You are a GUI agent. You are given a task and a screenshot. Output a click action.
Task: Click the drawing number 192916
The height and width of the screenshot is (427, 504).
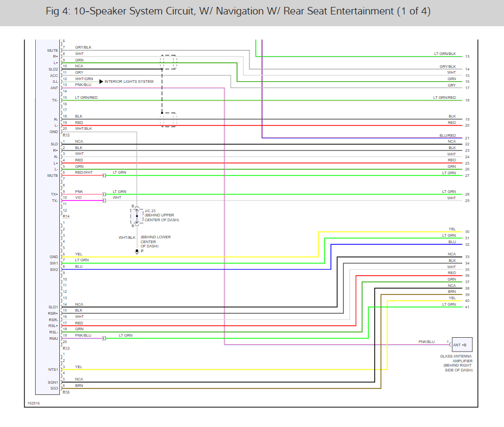[34, 403]
